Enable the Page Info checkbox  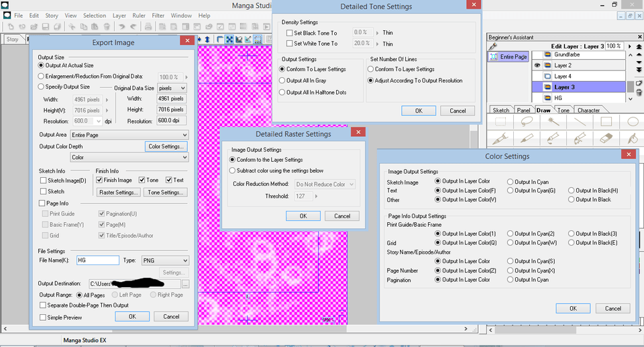coord(42,203)
